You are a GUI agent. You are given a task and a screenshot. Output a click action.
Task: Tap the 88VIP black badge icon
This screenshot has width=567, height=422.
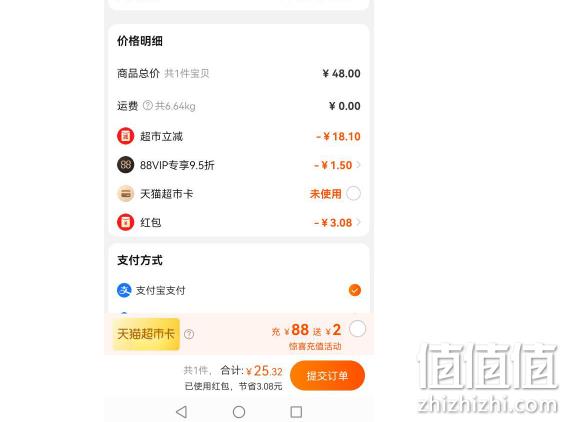pos(125,165)
